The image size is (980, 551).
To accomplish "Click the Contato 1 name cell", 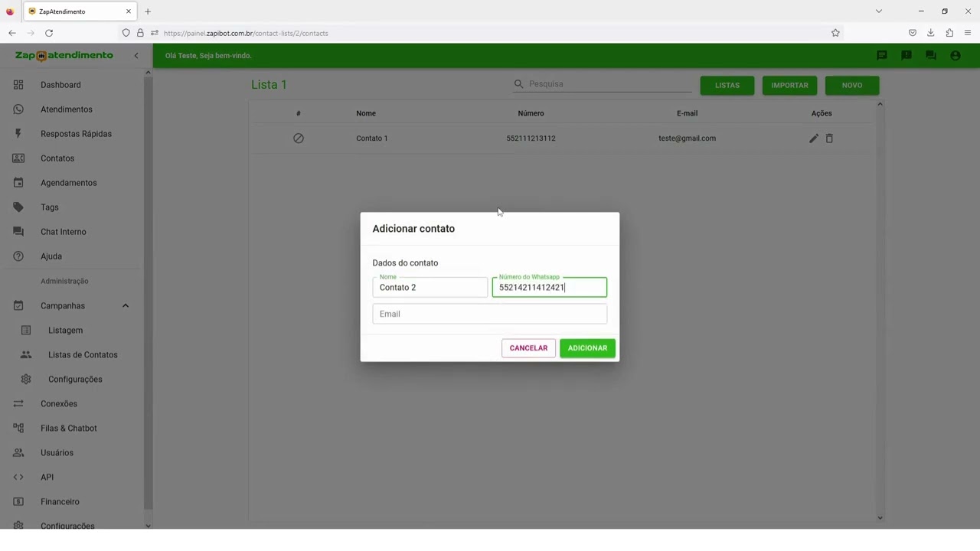I will coord(372,139).
